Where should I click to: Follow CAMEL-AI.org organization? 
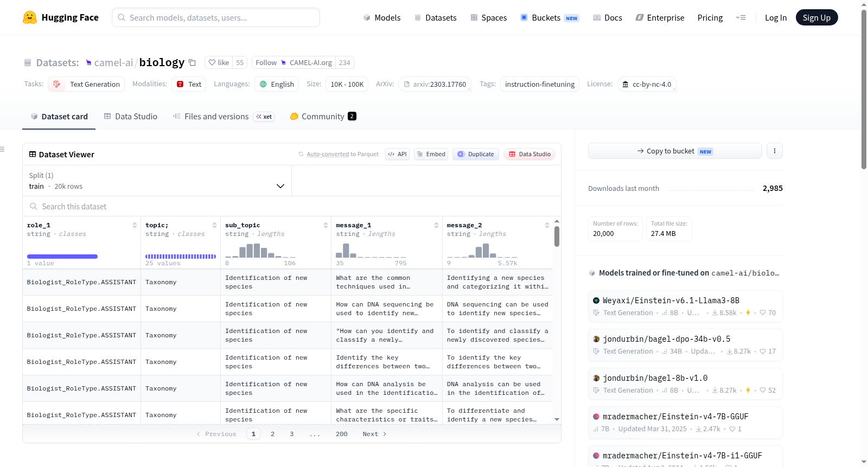point(293,62)
